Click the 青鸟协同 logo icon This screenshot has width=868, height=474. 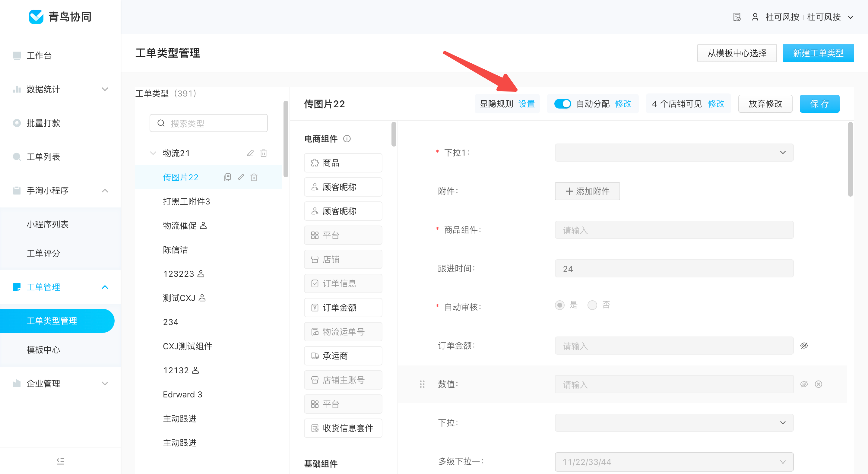pyautogui.click(x=36, y=17)
